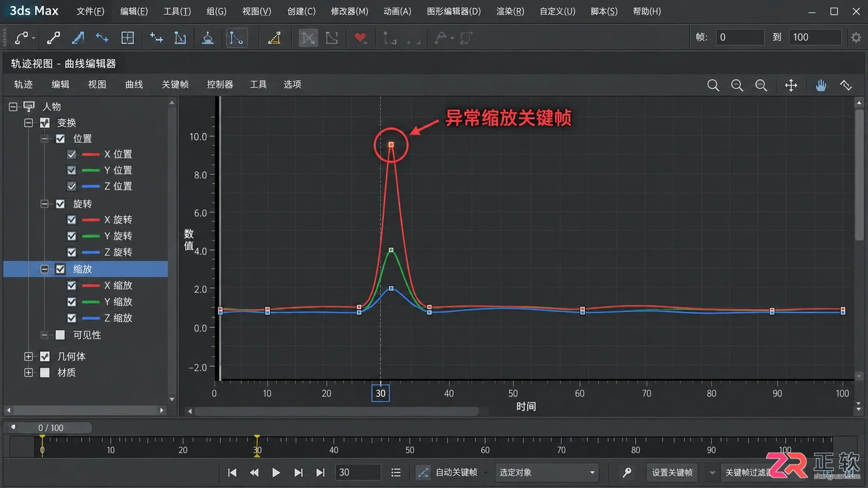
Task: Open settings with the gear icon
Action: [x=856, y=37]
